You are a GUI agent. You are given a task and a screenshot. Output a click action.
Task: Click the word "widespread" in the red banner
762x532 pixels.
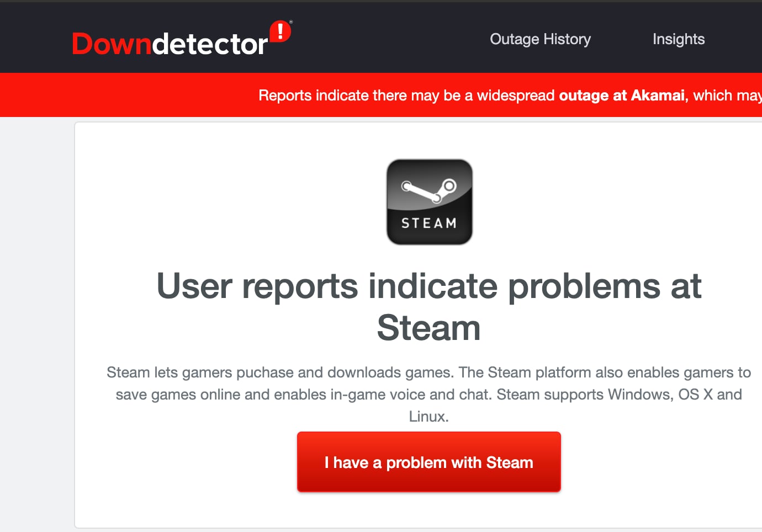515,95
